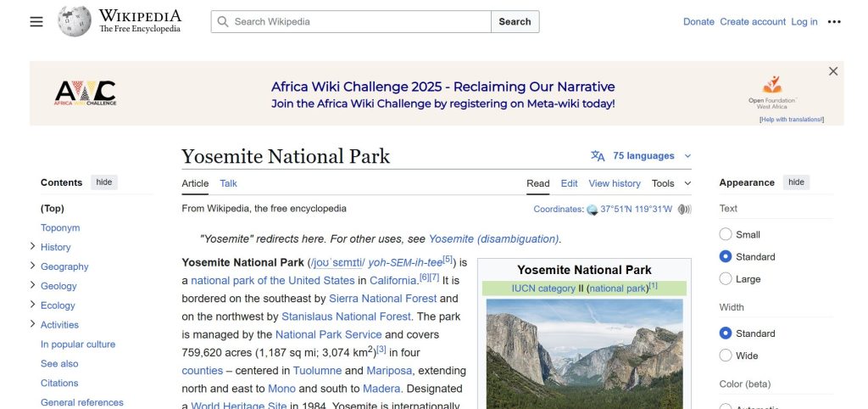Click the speaker audio icon near coordinates
The image size is (868, 409).
coord(684,210)
